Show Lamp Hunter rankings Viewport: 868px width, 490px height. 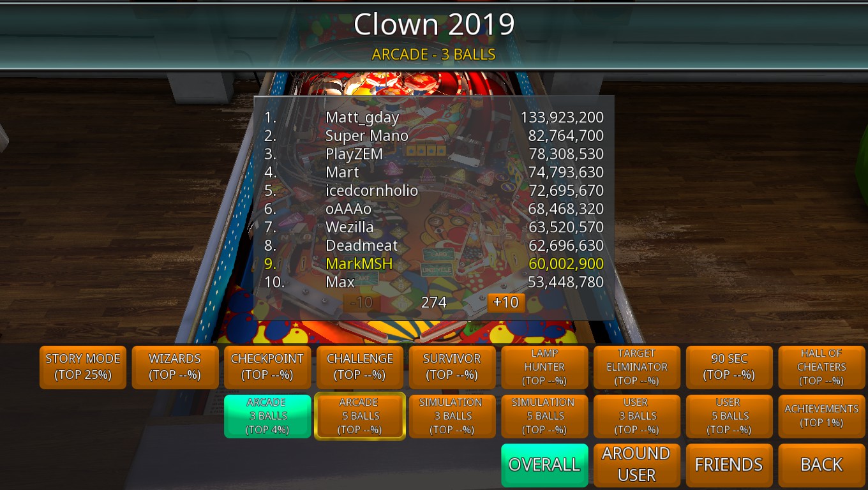pyautogui.click(x=544, y=367)
